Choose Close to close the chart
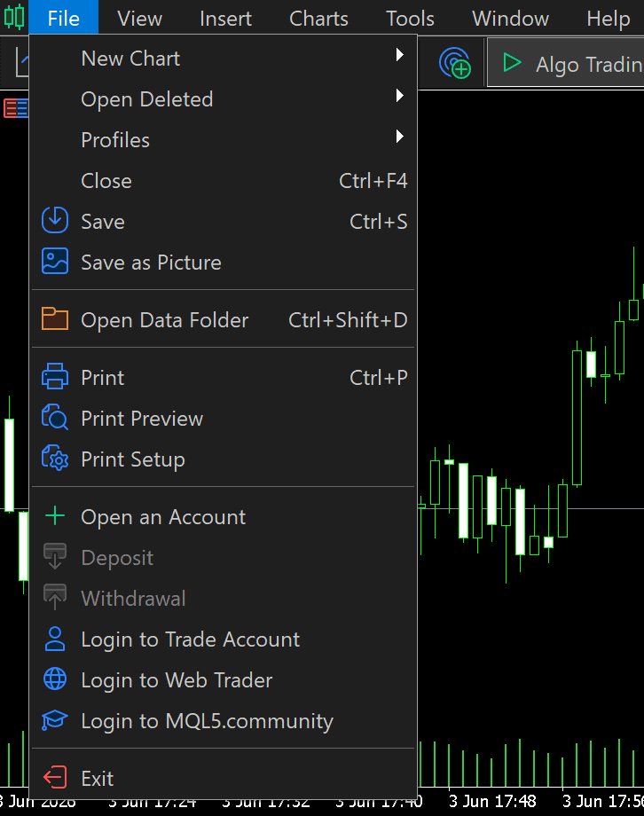Screen dimensions: 644x816 click(224, 181)
